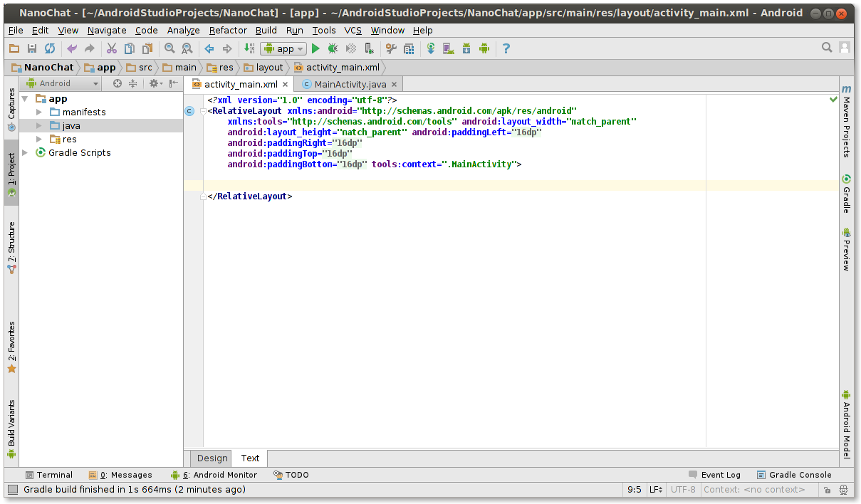861x504 pixels.
Task: Open the app run configuration dropdown
Action: pos(283,48)
